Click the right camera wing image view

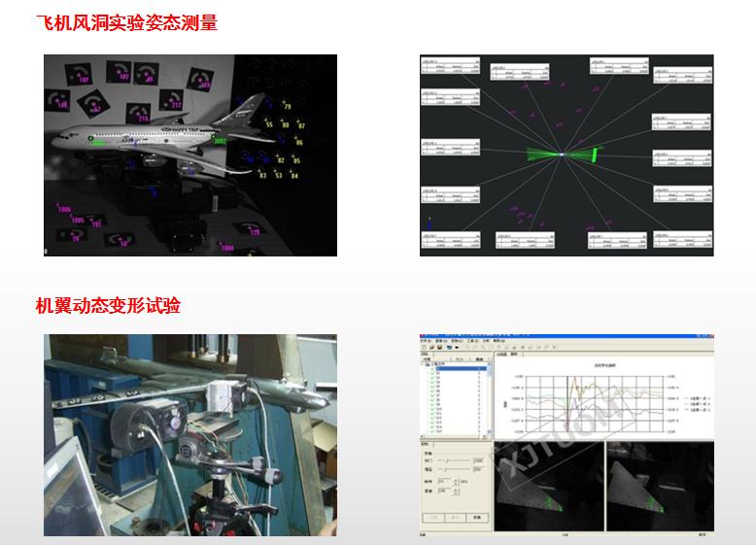point(660,487)
